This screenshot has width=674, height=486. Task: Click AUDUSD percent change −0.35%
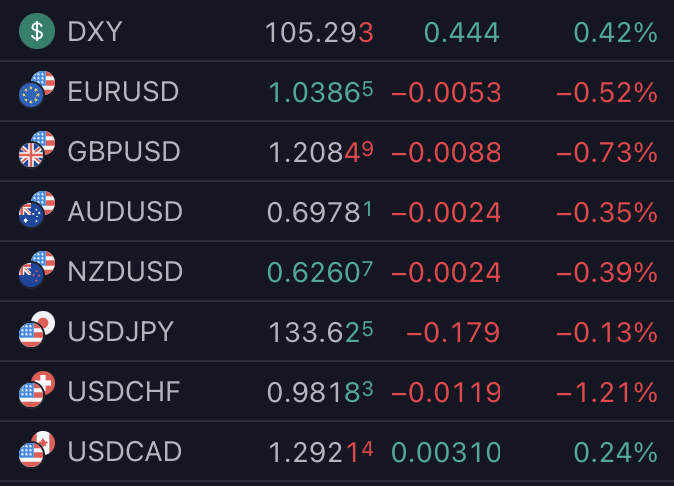tap(607, 212)
